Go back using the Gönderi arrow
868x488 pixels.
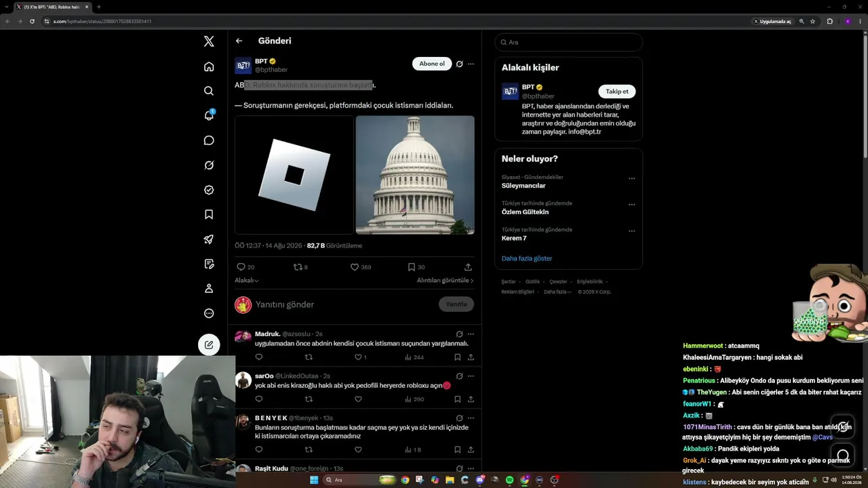click(x=239, y=41)
